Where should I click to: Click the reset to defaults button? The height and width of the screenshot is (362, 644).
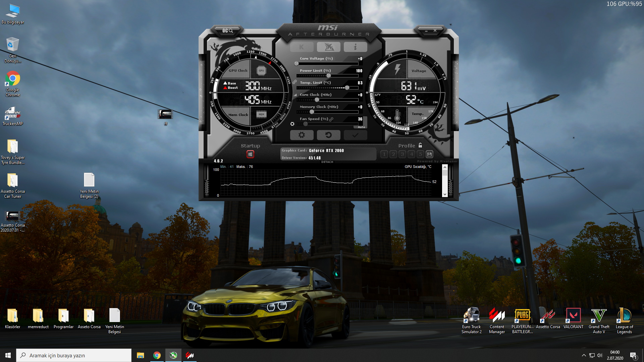(x=328, y=135)
